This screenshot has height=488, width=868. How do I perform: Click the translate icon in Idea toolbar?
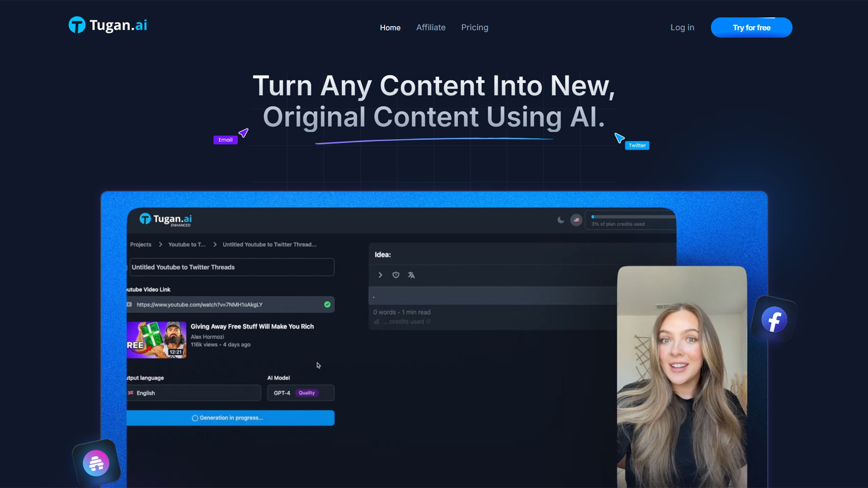(411, 275)
